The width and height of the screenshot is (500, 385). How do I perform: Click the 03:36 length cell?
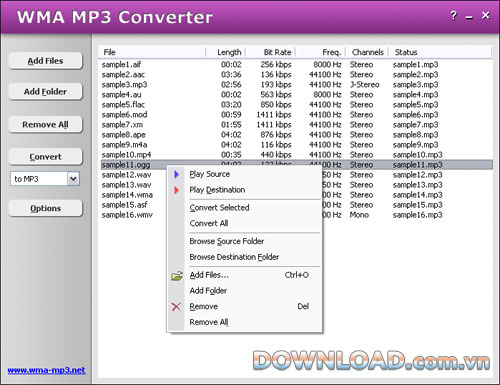click(231, 75)
